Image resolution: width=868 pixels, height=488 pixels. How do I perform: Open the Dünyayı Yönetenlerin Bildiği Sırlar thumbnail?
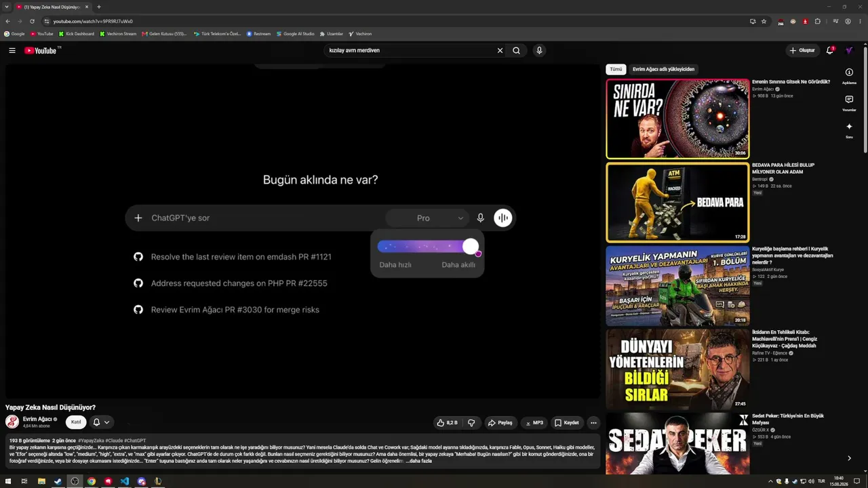tap(677, 369)
